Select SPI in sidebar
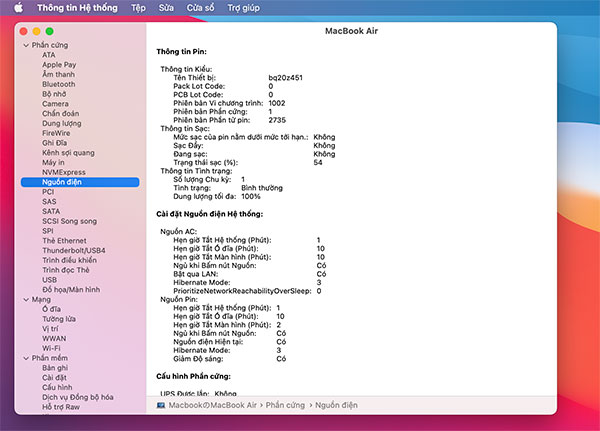This screenshot has width=600, height=431. click(x=47, y=231)
